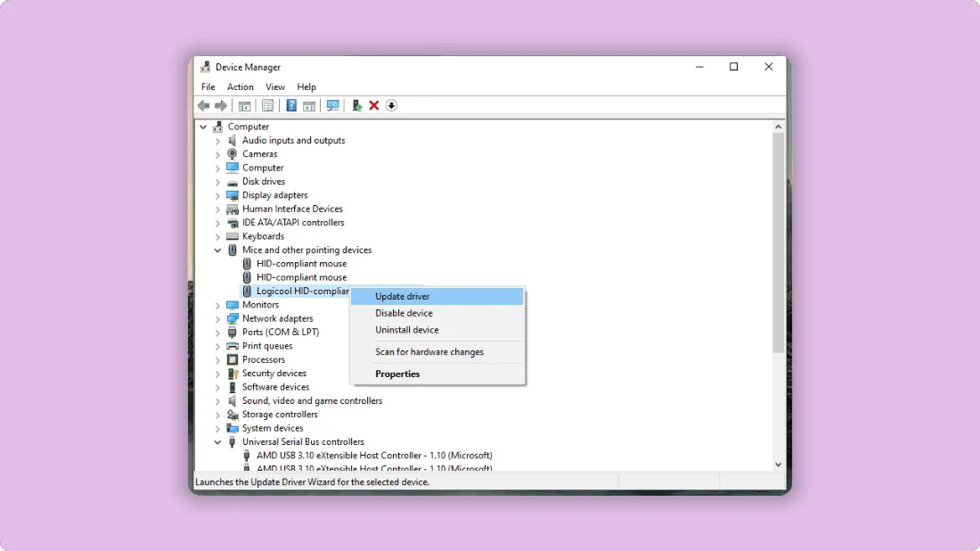Select the Processors category icon
The height and width of the screenshot is (551, 980).
click(x=233, y=359)
